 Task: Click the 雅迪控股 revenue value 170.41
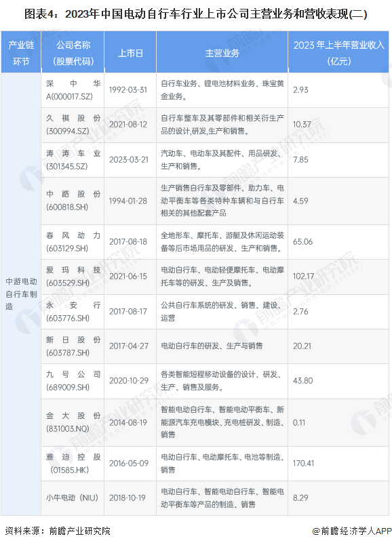coord(303,464)
